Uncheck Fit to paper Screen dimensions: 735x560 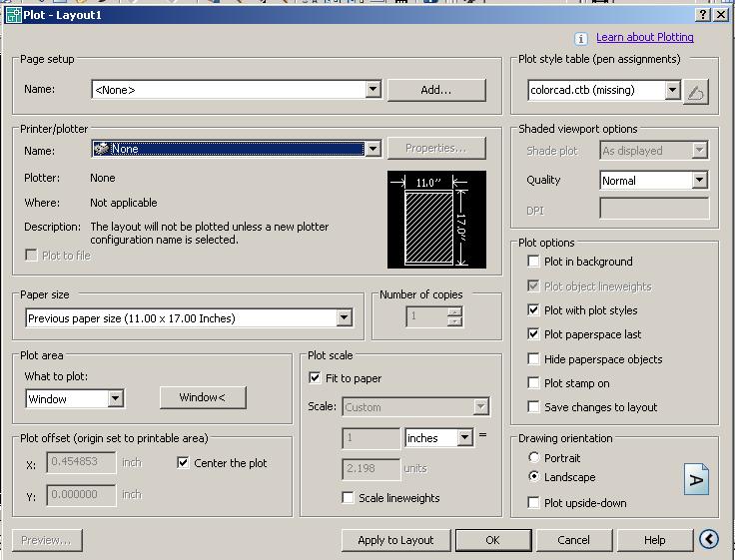click(315, 377)
